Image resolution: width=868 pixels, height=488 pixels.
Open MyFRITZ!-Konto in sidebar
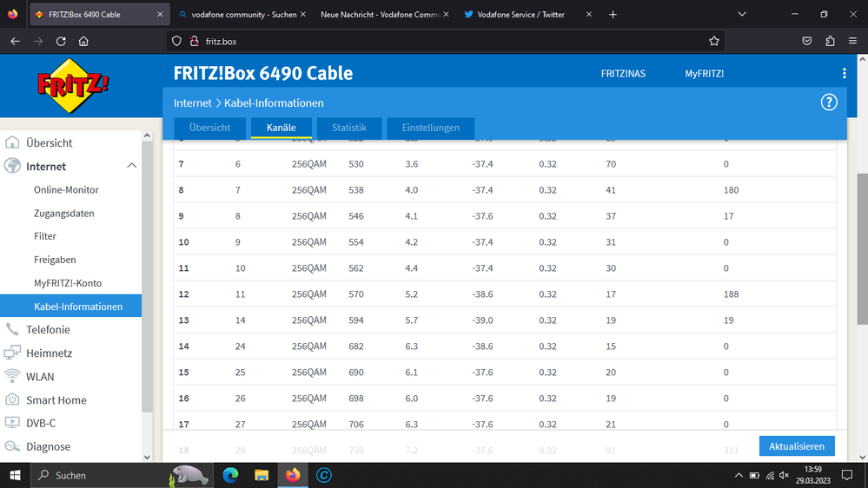[68, 283]
